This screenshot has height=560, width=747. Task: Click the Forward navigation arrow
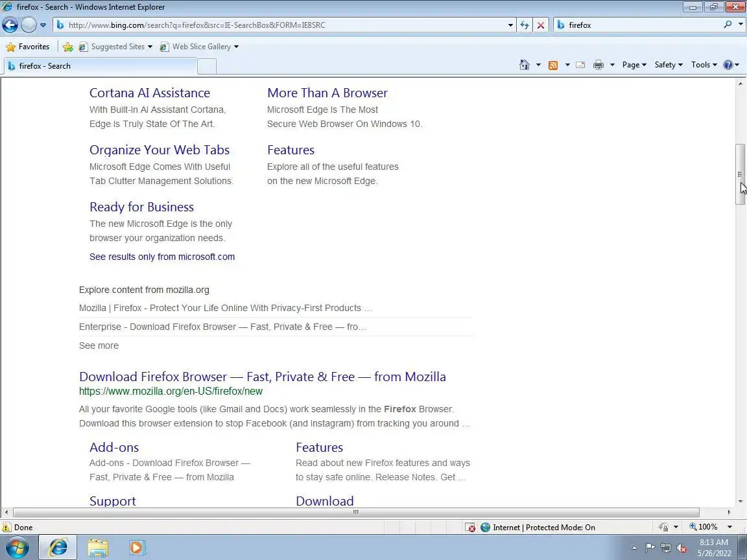[29, 25]
